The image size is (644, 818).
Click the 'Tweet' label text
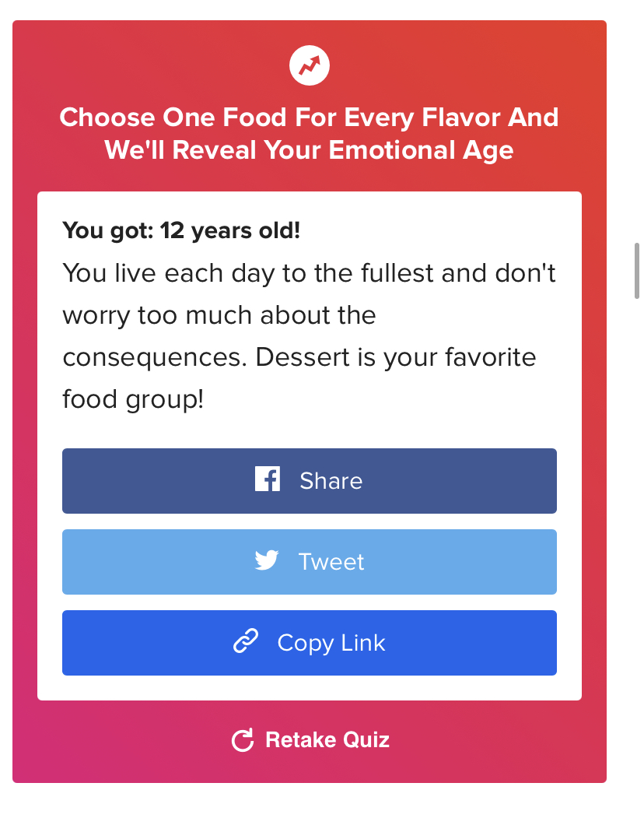click(331, 562)
